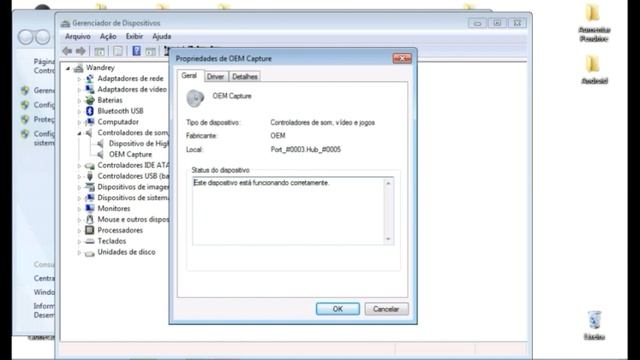Screen dimensions: 640x360
Task: Select Dispositivo de High device entry
Action: [x=138, y=143]
